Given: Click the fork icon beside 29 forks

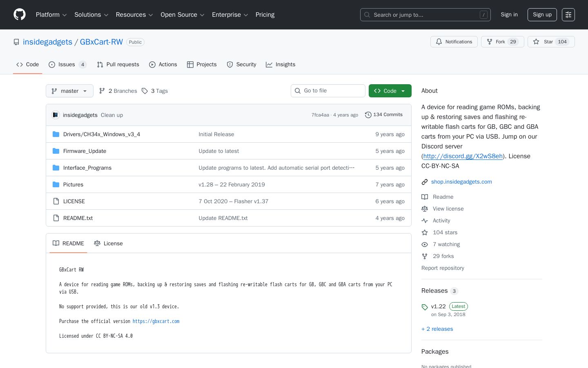Looking at the screenshot, I should [x=425, y=256].
